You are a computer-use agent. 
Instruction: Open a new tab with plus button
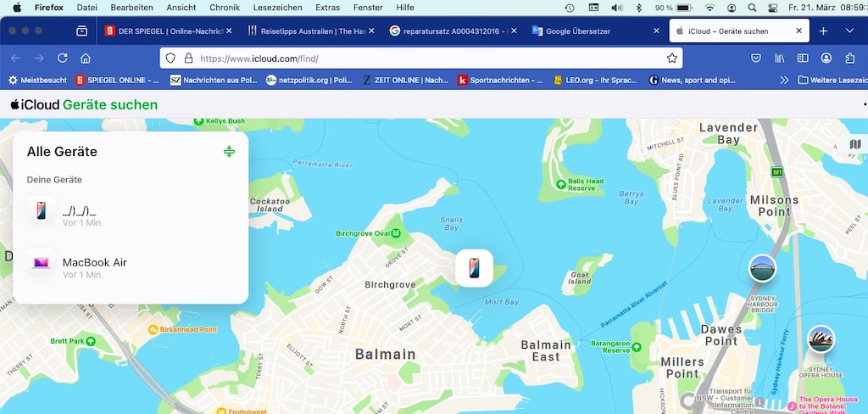(x=823, y=31)
